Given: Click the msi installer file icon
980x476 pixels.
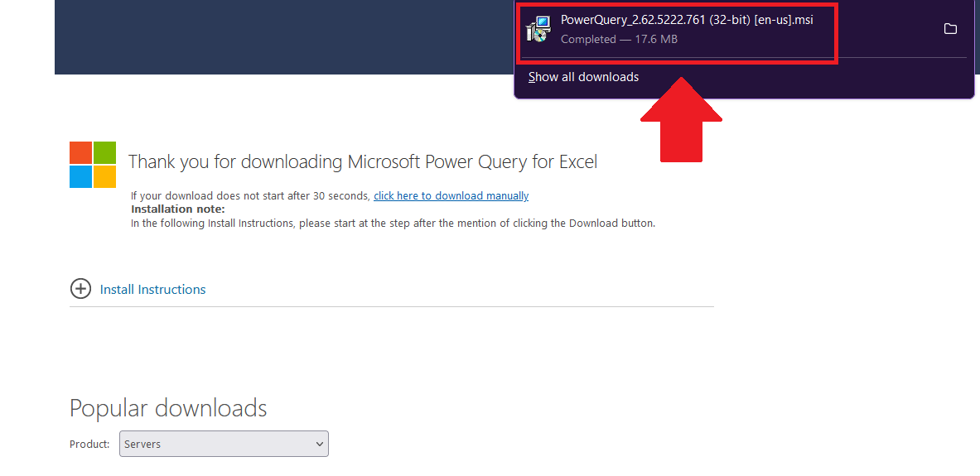Looking at the screenshot, I should tap(538, 29).
